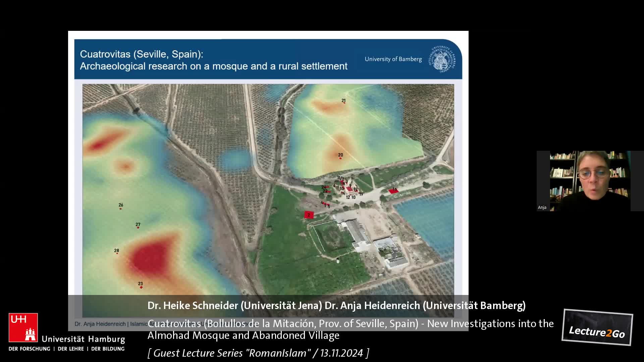Click the University of Bamberg seal
The height and width of the screenshot is (362, 644).
[442, 59]
